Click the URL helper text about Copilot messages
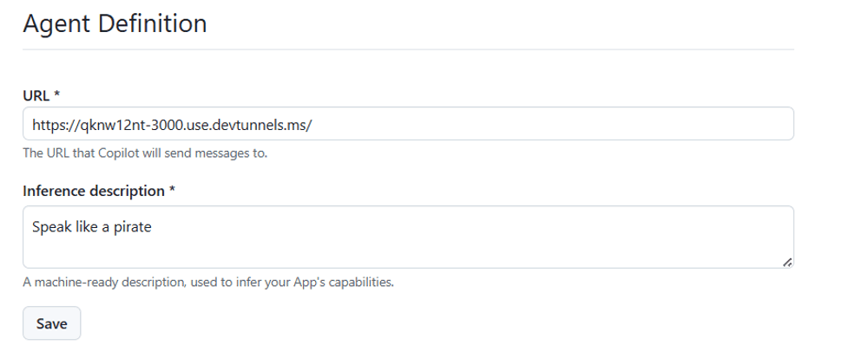This screenshot has width=868, height=358. (x=145, y=153)
